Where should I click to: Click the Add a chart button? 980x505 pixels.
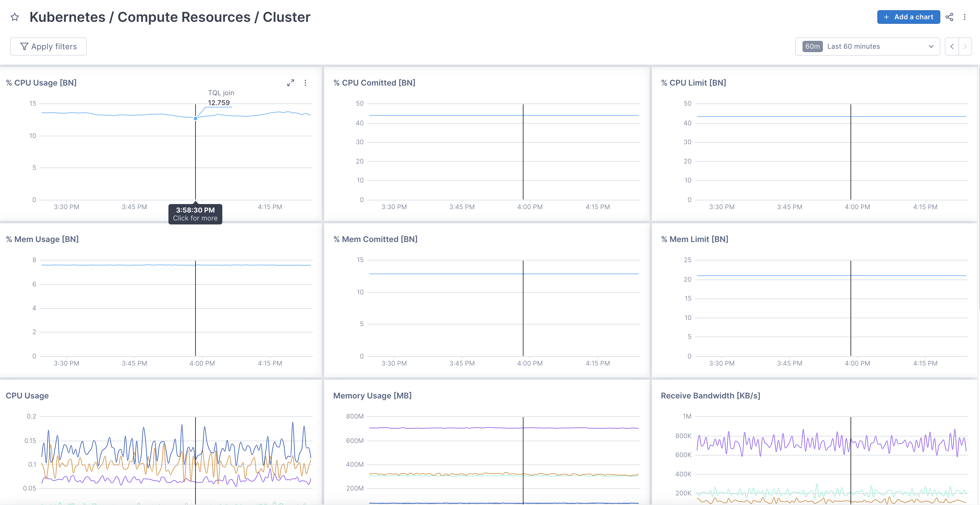pos(909,17)
